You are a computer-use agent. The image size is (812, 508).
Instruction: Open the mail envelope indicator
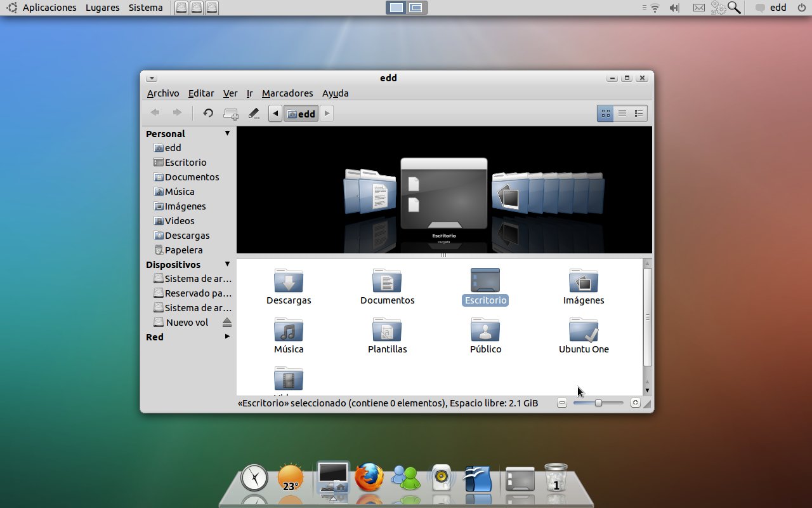coord(698,8)
